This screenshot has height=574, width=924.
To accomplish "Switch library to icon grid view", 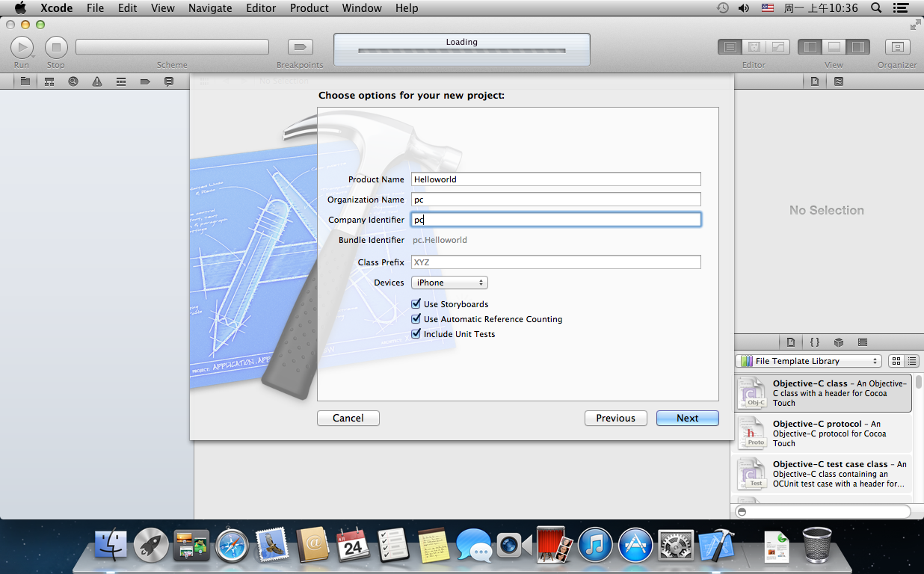I will (896, 361).
